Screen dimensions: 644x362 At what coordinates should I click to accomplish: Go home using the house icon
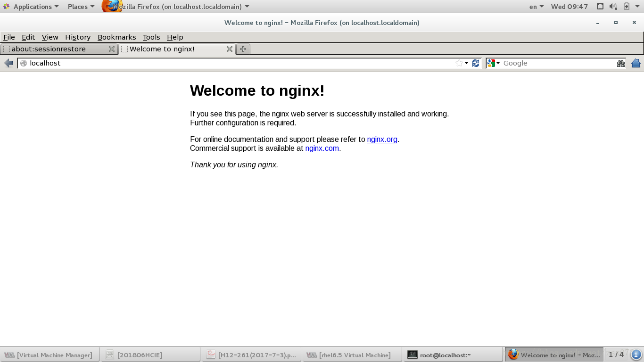636,63
